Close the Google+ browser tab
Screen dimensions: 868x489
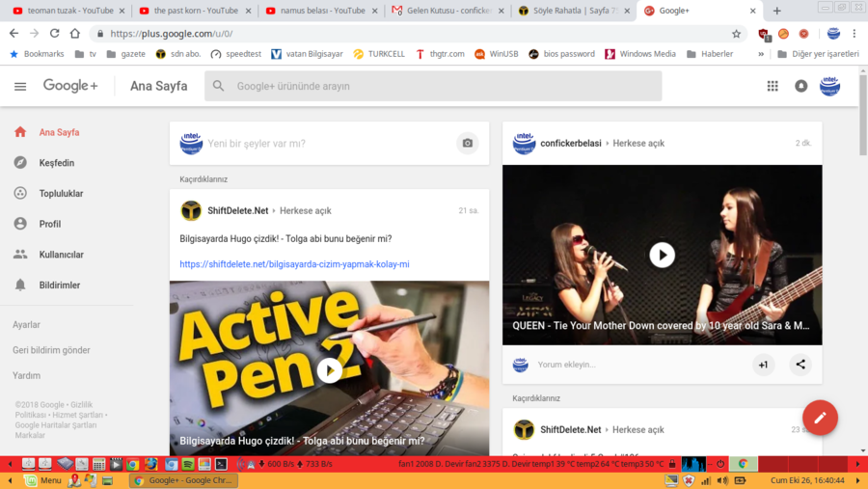tap(752, 11)
